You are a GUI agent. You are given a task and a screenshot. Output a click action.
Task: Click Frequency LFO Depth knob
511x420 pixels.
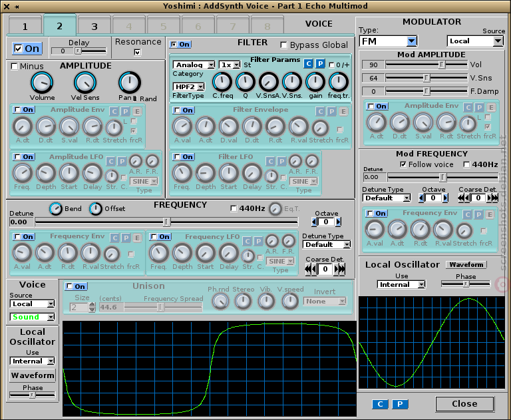coord(182,253)
